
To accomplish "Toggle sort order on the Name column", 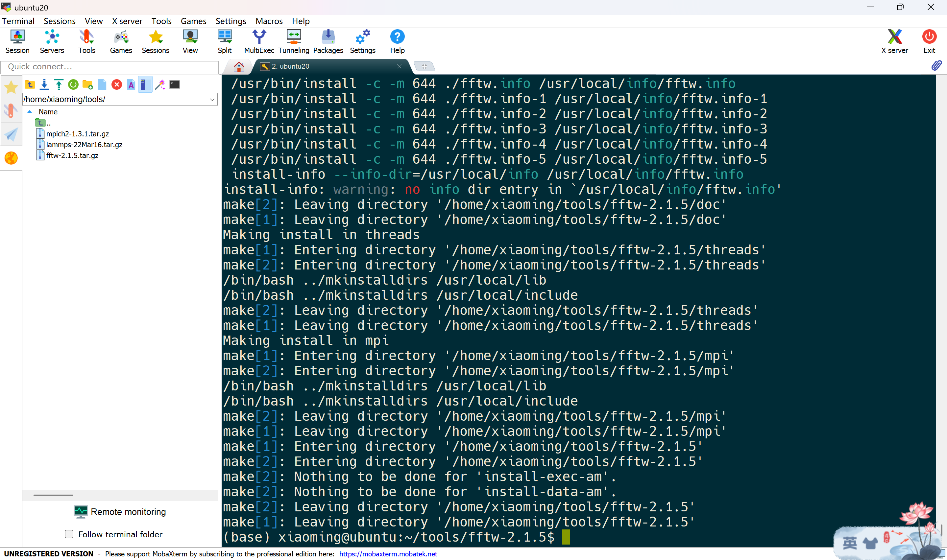I will pyautogui.click(x=48, y=112).
